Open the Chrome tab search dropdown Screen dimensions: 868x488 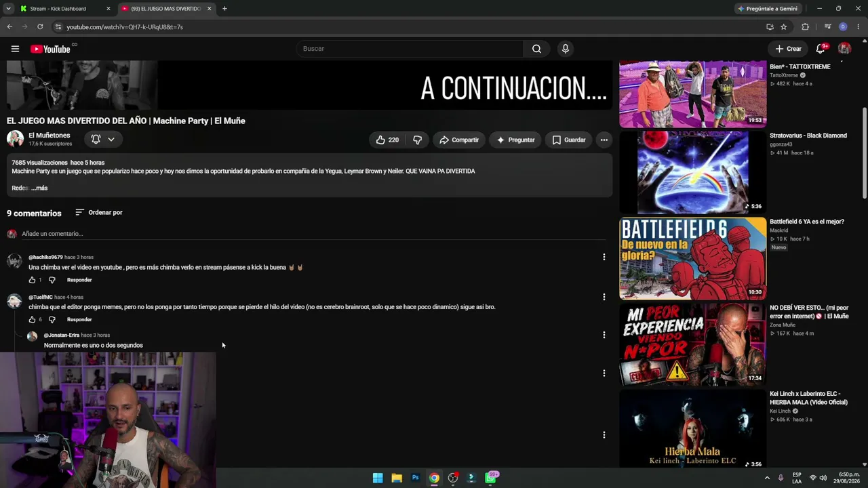coord(8,9)
